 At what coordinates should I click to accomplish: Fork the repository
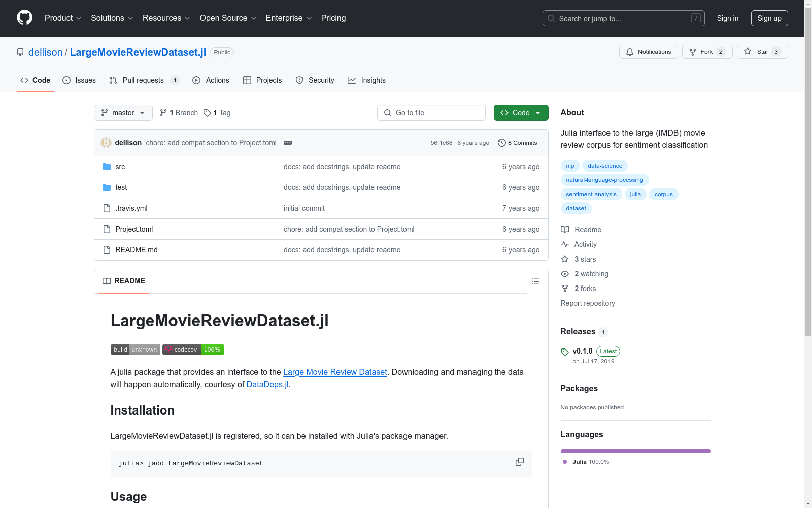click(x=707, y=52)
